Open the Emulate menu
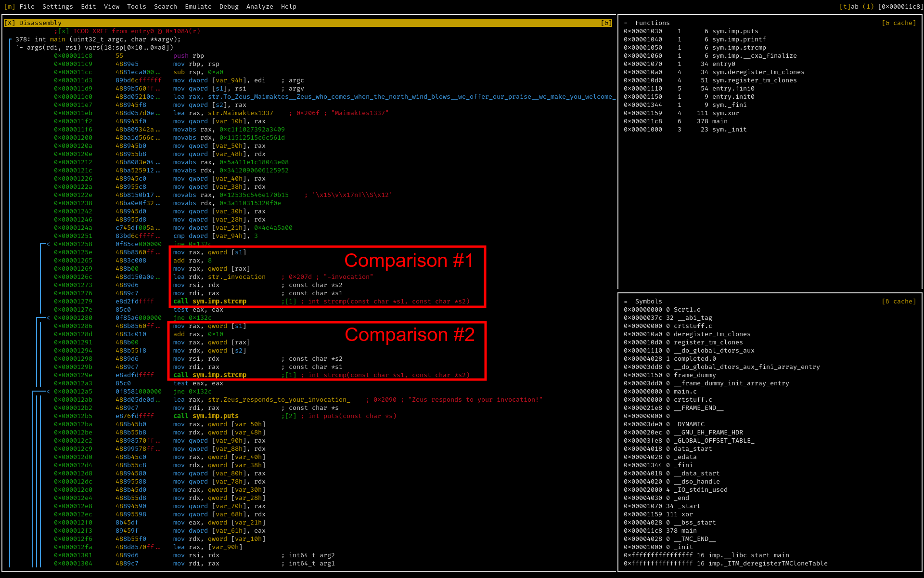 coord(198,7)
